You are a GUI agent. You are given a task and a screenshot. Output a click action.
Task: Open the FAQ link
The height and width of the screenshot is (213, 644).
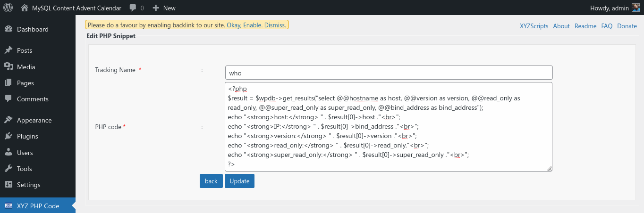pyautogui.click(x=607, y=26)
